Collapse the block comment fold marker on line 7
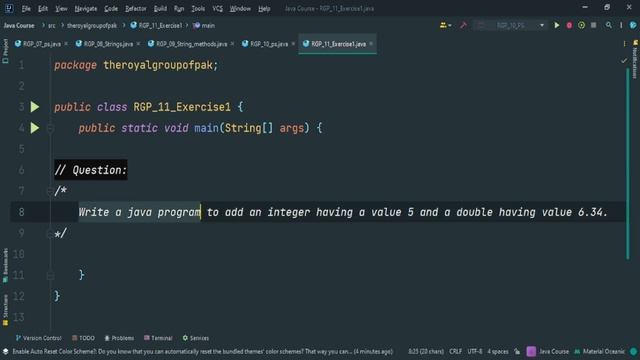 (50, 191)
